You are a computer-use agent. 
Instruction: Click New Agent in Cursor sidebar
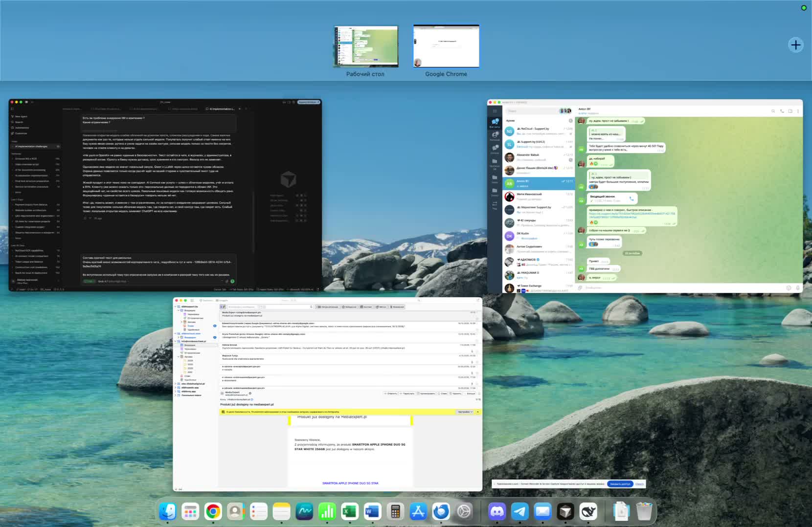click(x=20, y=117)
